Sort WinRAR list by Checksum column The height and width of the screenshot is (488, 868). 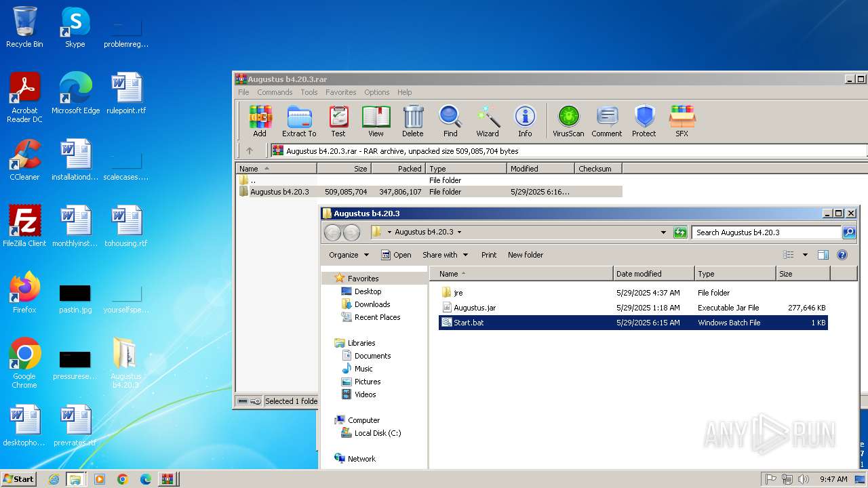[598, 169]
